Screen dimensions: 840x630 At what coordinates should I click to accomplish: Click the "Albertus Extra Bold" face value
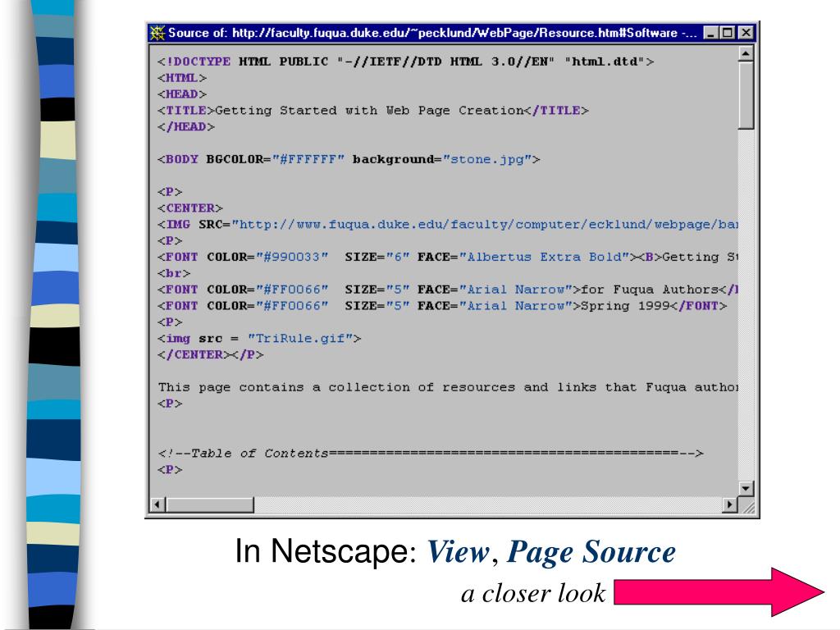pyautogui.click(x=545, y=257)
